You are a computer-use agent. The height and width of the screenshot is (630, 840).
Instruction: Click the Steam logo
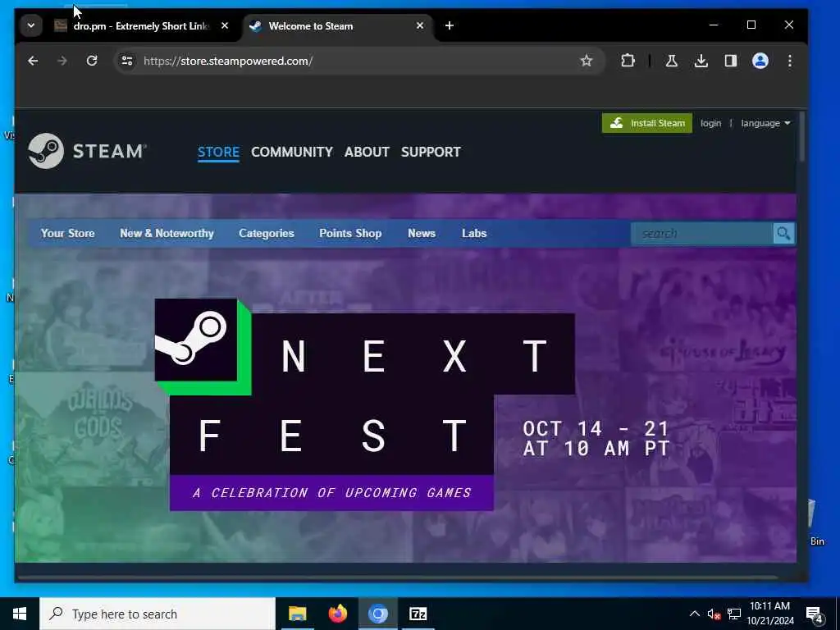point(87,151)
